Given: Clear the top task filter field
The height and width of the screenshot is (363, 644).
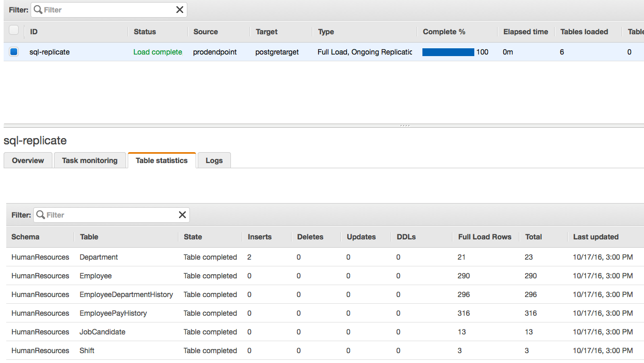Looking at the screenshot, I should click(x=180, y=10).
